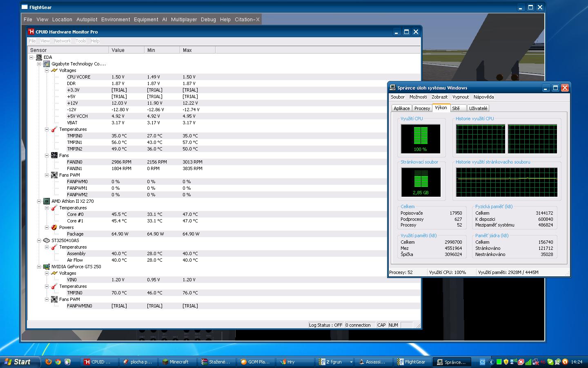The height and width of the screenshot is (368, 588).
Task: Click the red Powers icon under AMD Athlon
Action: [54, 227]
